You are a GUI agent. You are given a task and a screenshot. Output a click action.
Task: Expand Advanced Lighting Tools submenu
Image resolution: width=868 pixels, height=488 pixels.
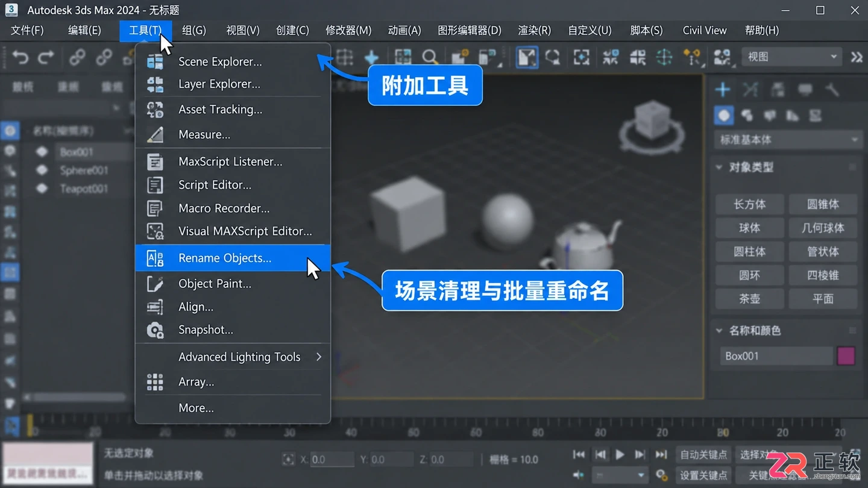pyautogui.click(x=233, y=357)
